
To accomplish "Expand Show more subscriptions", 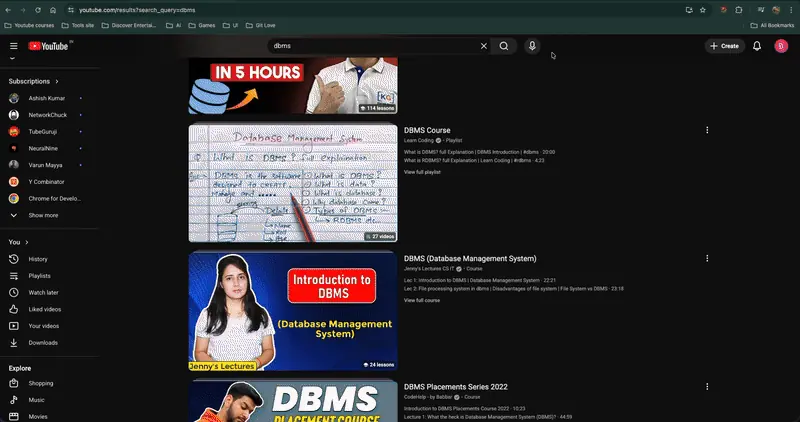I will coord(42,215).
